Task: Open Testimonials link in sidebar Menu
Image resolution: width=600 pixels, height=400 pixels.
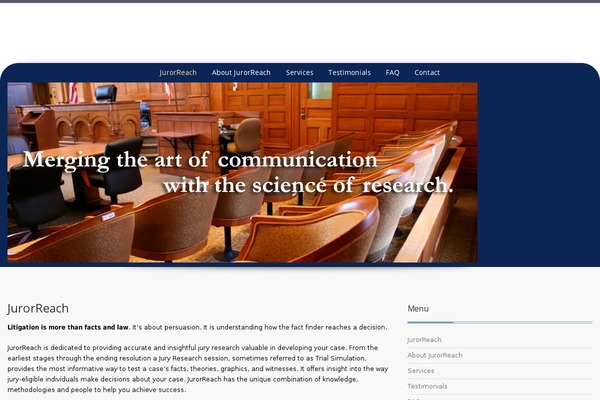Action: (x=427, y=386)
